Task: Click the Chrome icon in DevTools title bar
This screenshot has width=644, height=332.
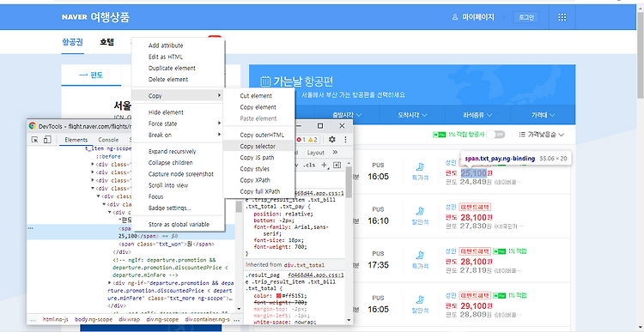Action: click(x=33, y=126)
